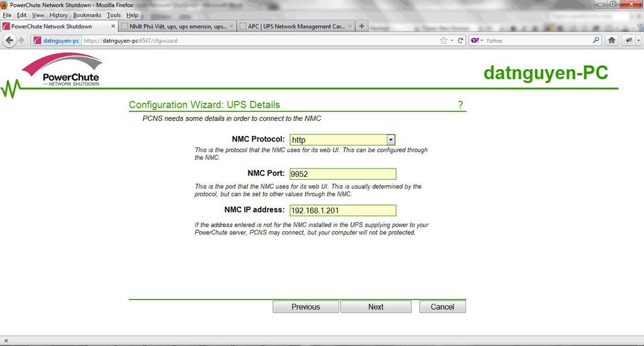Dismiss the bottom bar with the x
The image size is (644, 346).
pyautogui.click(x=6, y=341)
